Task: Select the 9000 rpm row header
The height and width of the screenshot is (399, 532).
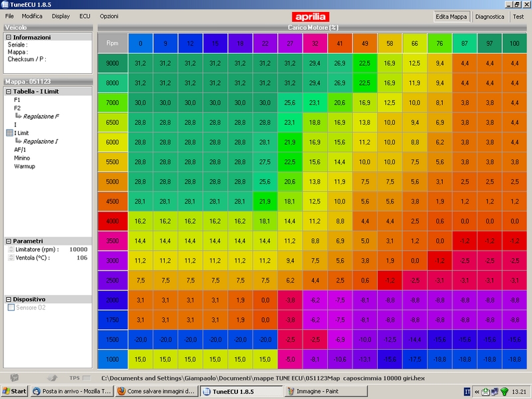Action: [112, 63]
